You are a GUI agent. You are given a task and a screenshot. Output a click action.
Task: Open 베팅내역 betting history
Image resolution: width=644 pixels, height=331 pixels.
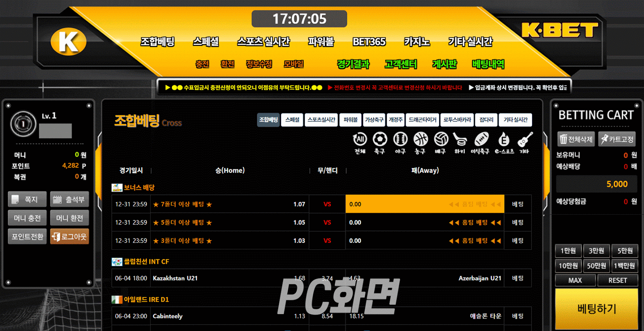pyautogui.click(x=488, y=64)
